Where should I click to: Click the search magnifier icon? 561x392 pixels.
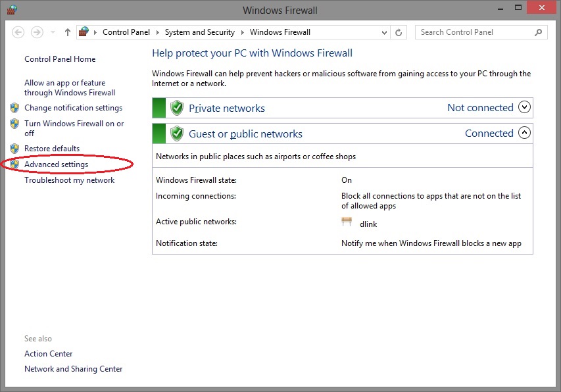[x=538, y=32]
